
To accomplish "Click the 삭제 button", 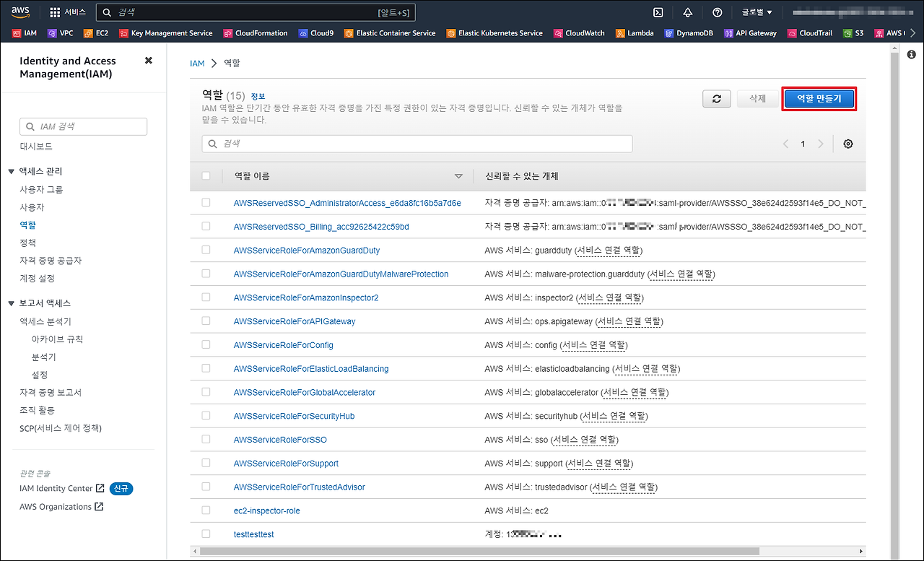I will point(757,99).
